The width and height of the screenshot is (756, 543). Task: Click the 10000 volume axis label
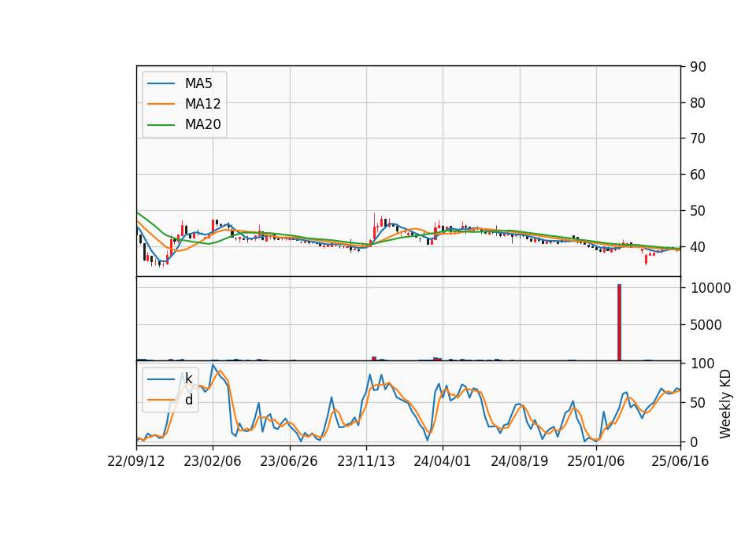pyautogui.click(x=710, y=288)
